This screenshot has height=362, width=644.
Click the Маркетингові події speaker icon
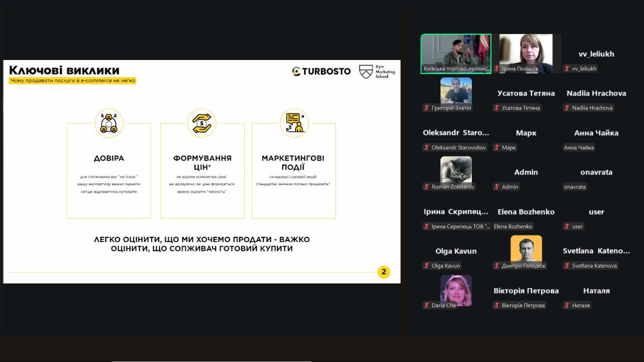point(294,123)
